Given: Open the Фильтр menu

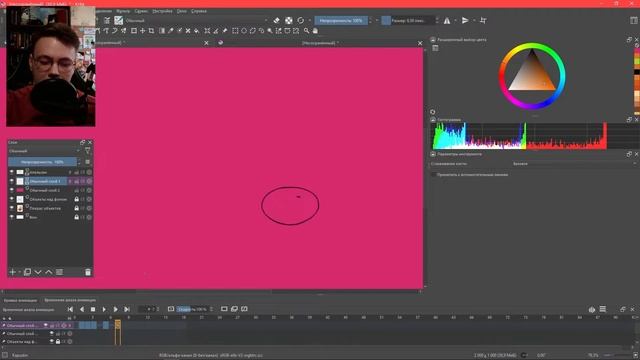Looking at the screenshot, I should click(123, 11).
